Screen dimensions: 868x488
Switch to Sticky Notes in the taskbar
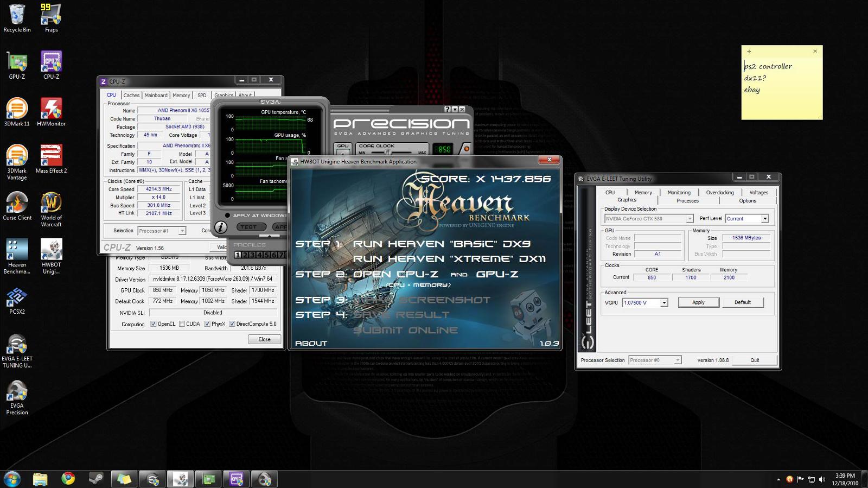tap(124, 479)
